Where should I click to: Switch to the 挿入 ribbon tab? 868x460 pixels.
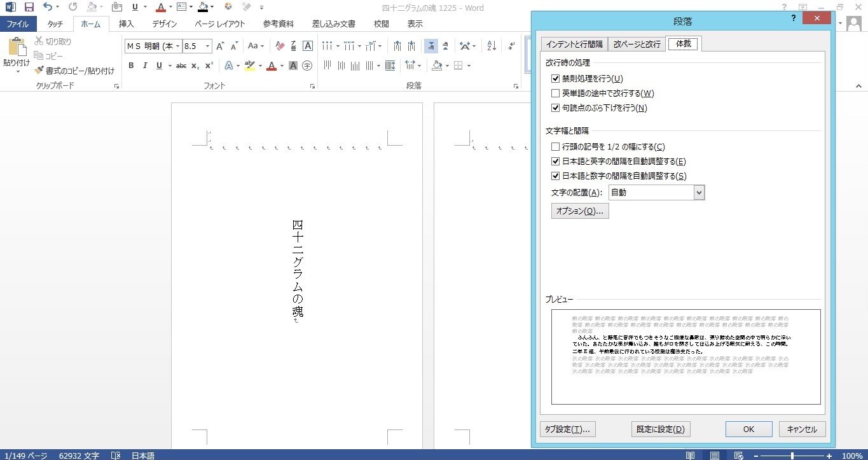tap(127, 24)
